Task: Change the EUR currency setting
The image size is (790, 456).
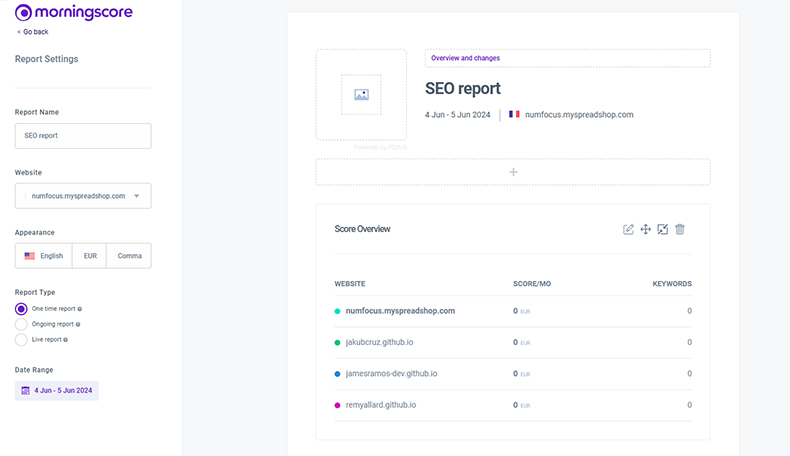Action: (x=90, y=256)
